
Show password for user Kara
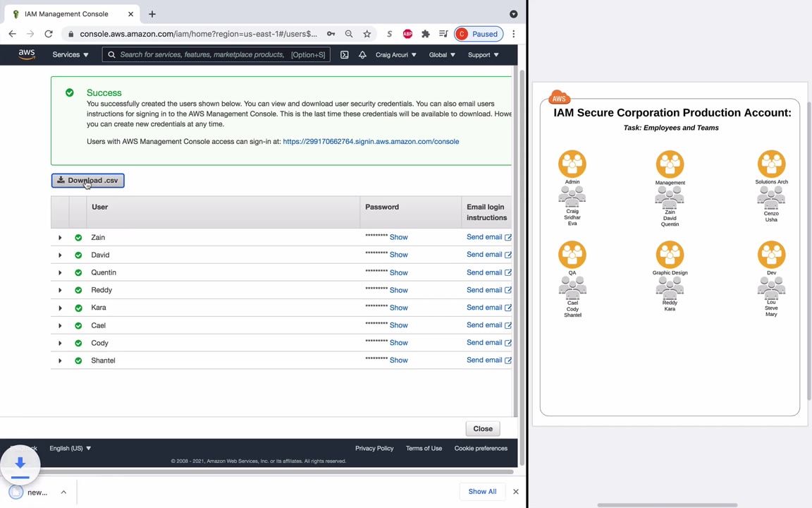398,308
